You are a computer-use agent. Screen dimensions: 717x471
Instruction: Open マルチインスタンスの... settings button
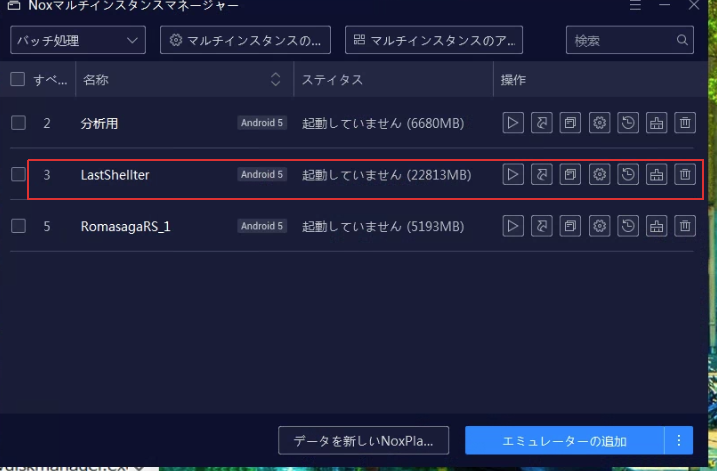point(245,40)
